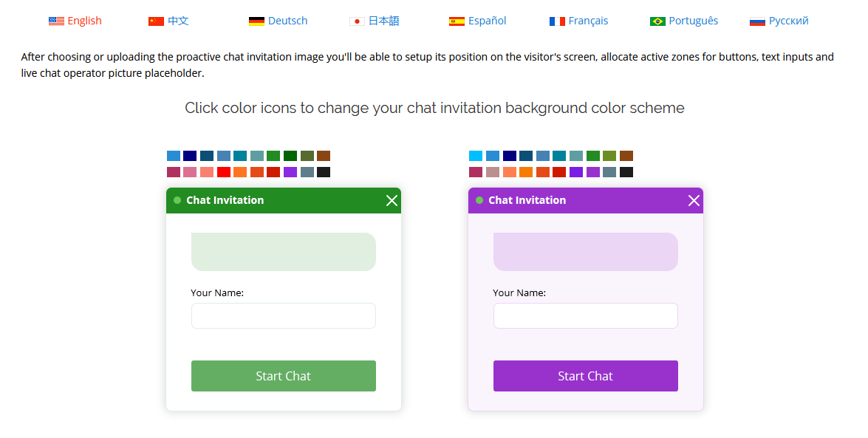Switch language to Español
Viewport: 868px width, 438px height.
click(x=486, y=21)
